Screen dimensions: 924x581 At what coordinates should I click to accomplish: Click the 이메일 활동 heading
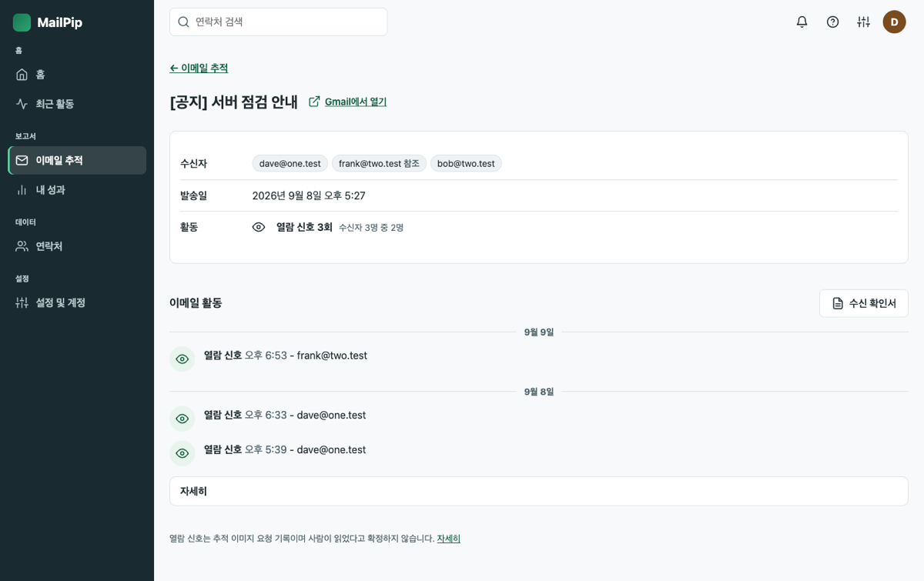click(x=196, y=303)
